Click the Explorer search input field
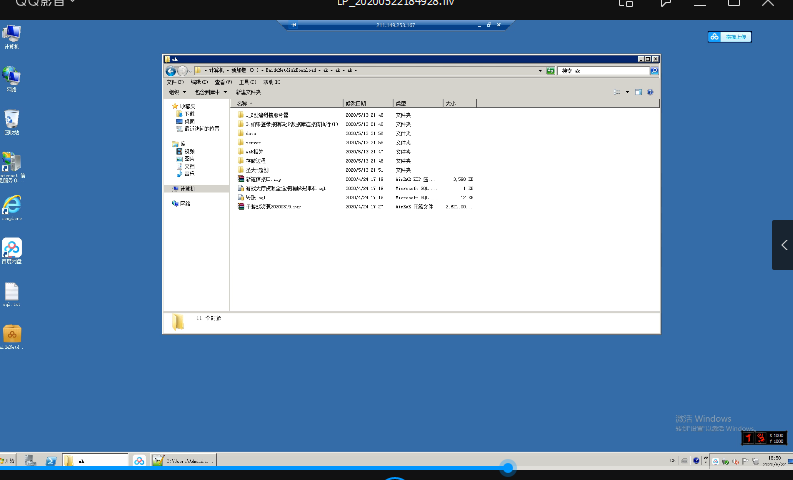Viewport: 793px width, 480px height. point(603,71)
